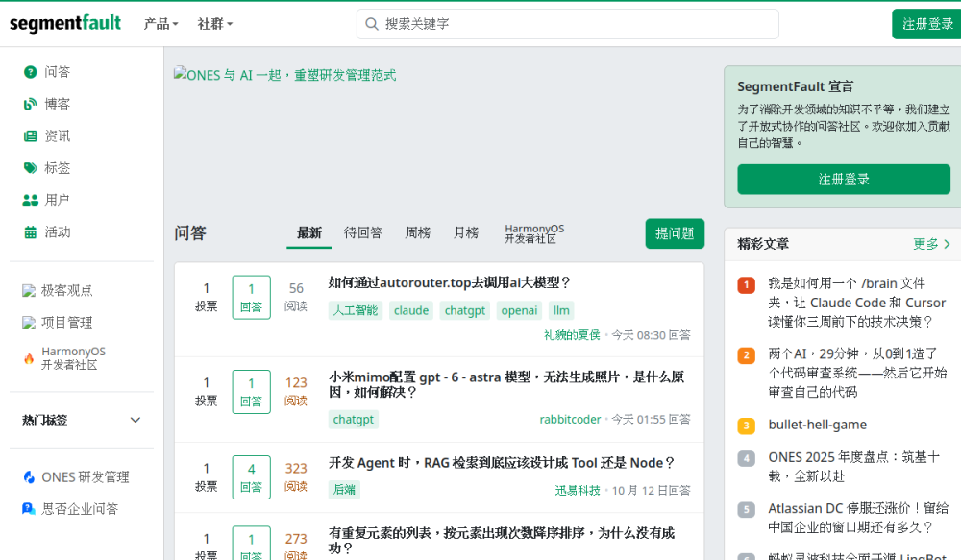
Task: Click the llm tag
Action: click(561, 310)
